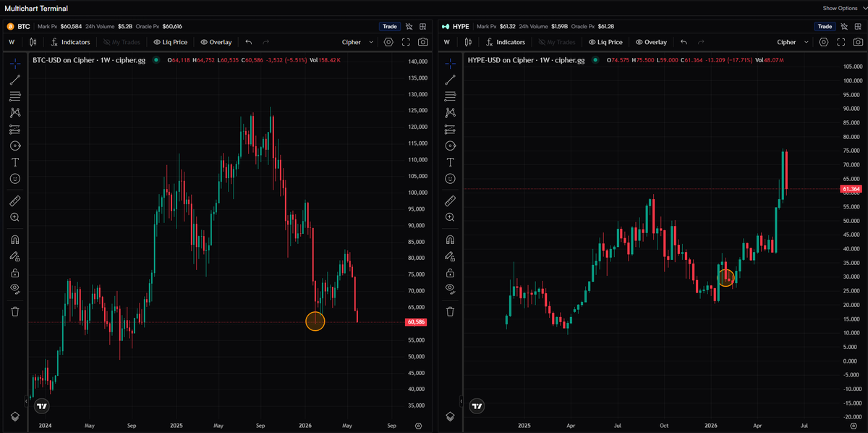Select crosshair cursor tool in HYPE chart
This screenshot has width=868, height=433.
(450, 63)
